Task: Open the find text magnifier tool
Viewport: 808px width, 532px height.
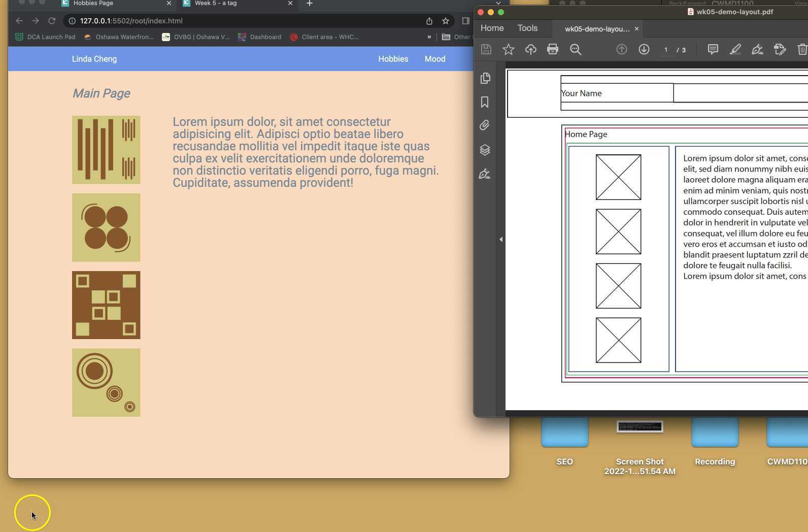Action: click(576, 49)
